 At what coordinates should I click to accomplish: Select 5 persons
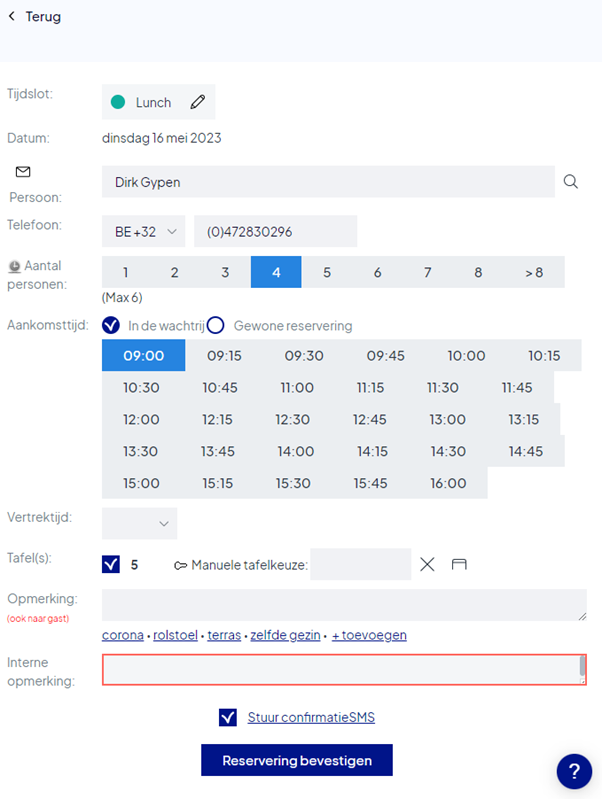click(327, 272)
